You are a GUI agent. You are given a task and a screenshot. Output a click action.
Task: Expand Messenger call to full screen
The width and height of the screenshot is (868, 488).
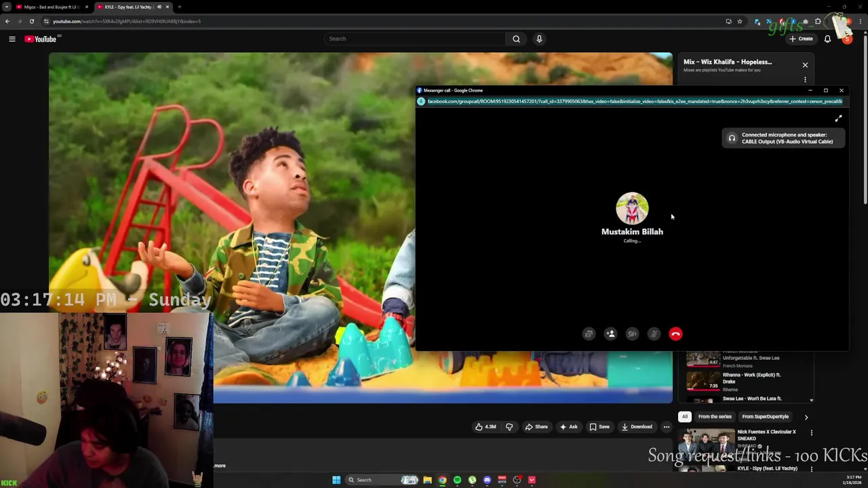(838, 119)
